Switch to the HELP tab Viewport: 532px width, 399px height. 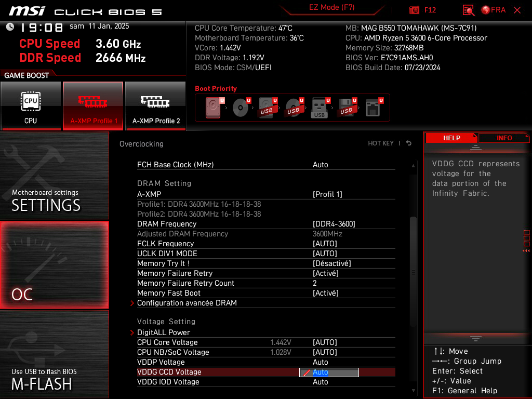(x=451, y=138)
